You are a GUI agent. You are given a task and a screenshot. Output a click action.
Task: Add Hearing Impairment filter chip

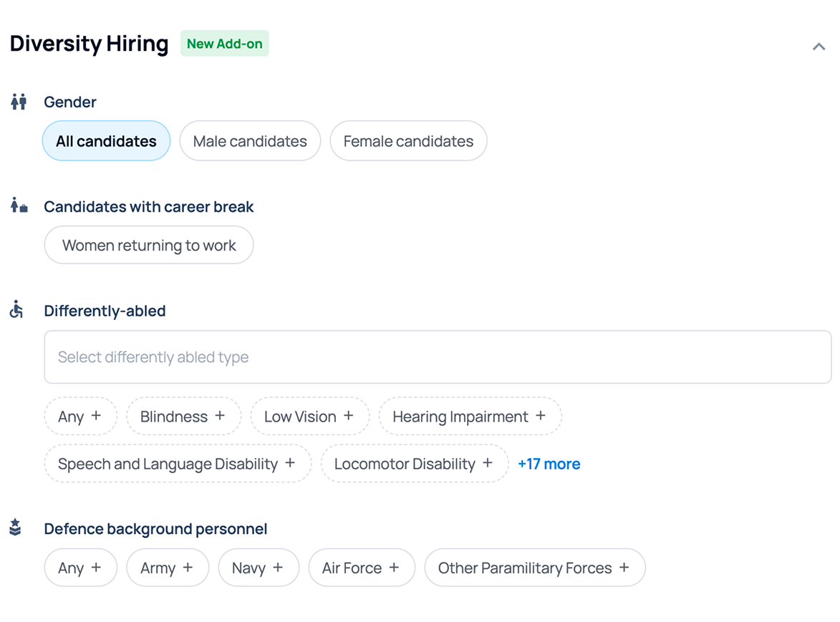point(470,416)
